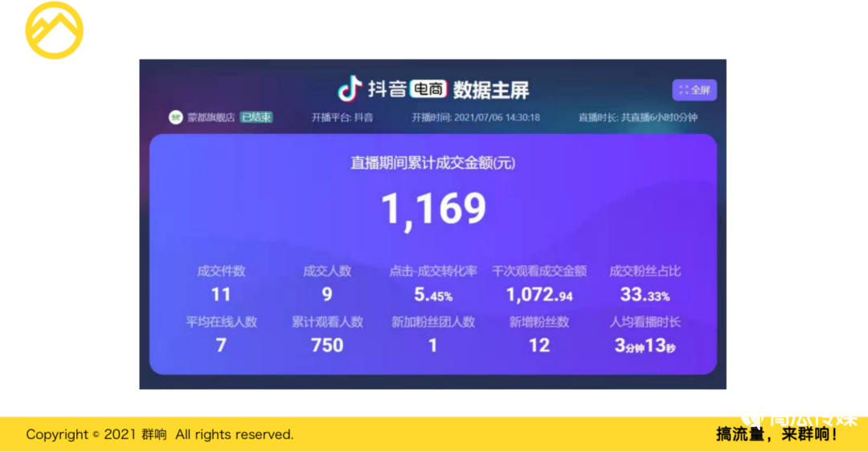
Task: Click the 点击-成交转化率 value 5.45%
Action: point(433,295)
